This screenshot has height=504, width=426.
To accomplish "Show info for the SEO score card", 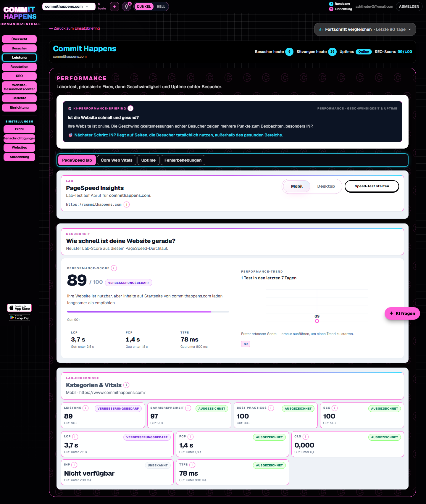I will point(335,408).
